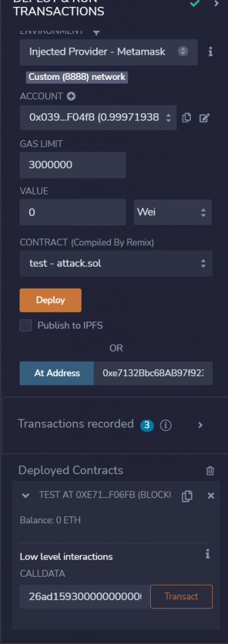This screenshot has width=228, height=644.
Task: Click the plus icon next to ACCOUNT
Action: coord(71,96)
